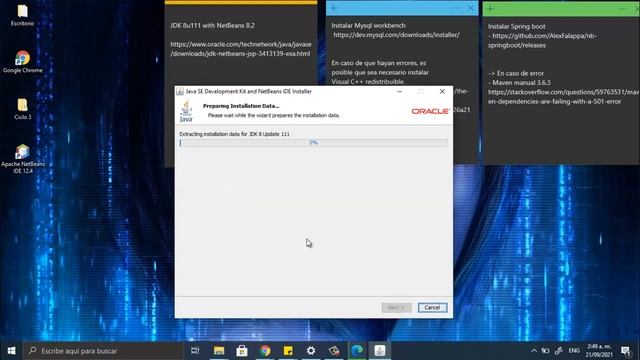Click the 'Preparing Installation Data...' heading
This screenshot has height=360, width=640.
pos(241,106)
